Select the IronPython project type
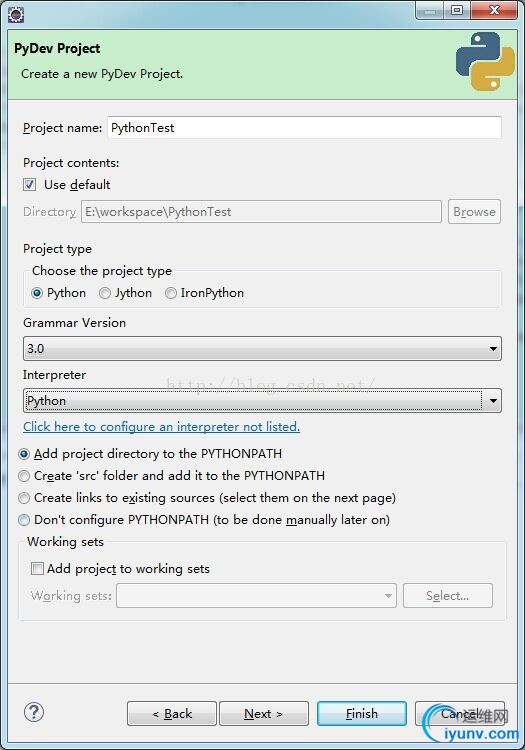 (x=171, y=293)
